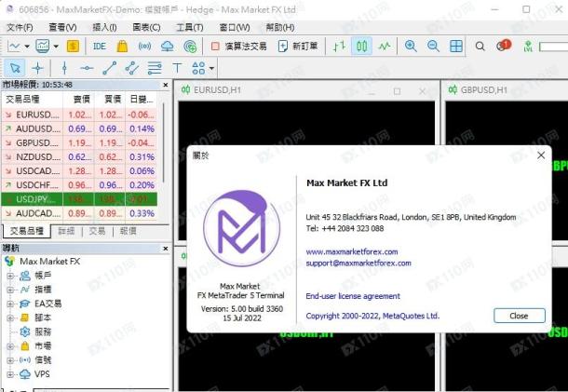
Task: Click the indicators list icon in toolbar
Action: click(43, 46)
